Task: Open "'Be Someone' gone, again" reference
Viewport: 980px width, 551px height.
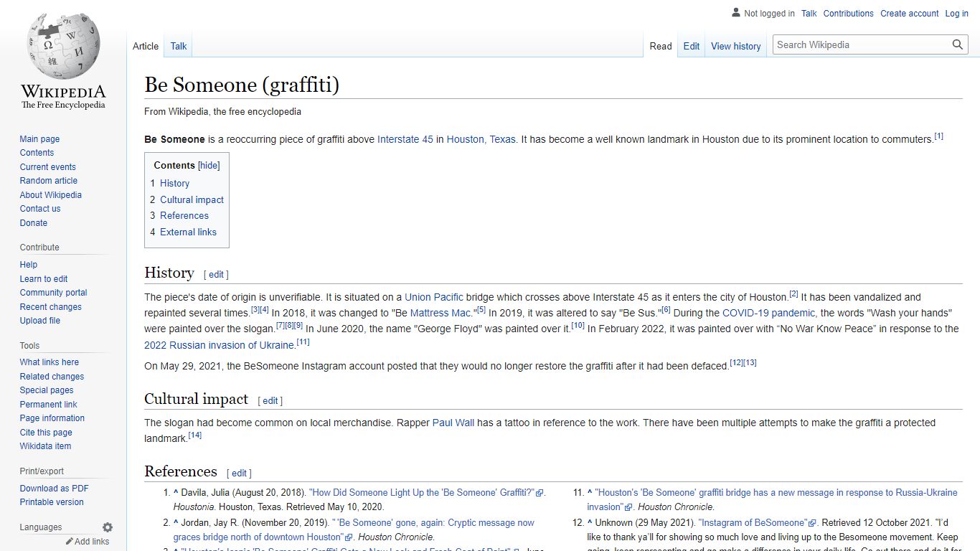Action: [354, 530]
